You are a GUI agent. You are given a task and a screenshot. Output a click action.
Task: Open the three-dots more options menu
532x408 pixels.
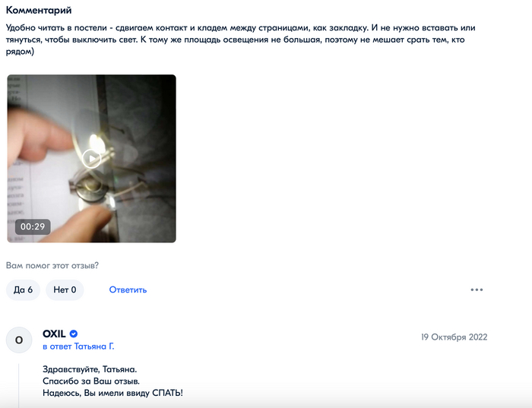[x=477, y=289]
